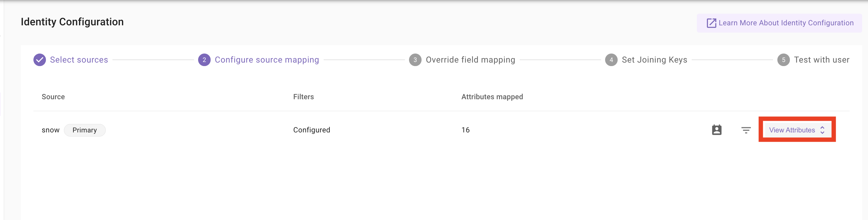Select the step 2 circle icon
This screenshot has height=220, width=868.
[204, 60]
